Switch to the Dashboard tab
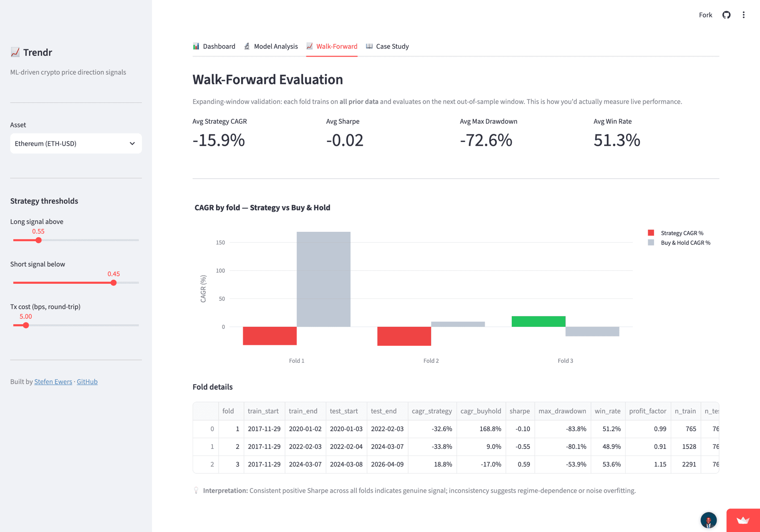The height and width of the screenshot is (532, 760). (x=214, y=46)
